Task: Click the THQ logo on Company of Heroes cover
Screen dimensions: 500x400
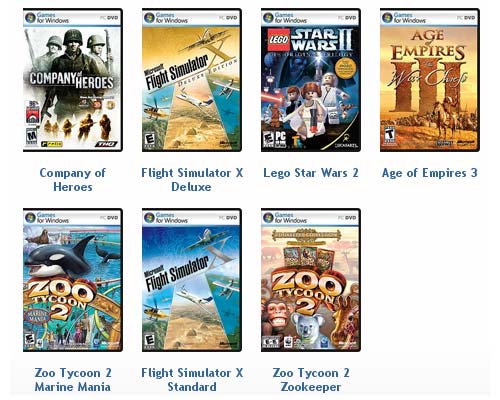Action: [106, 144]
